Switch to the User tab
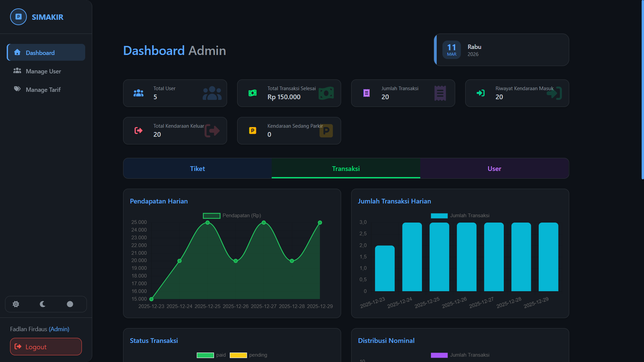644x362 pixels. (x=494, y=168)
